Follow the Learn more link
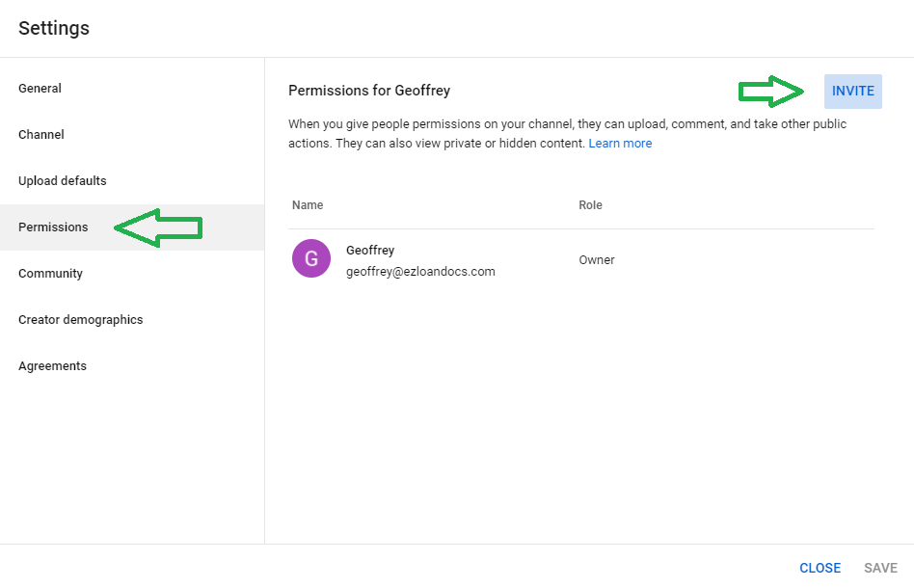Viewport: 914px width, 588px height. [x=620, y=144]
